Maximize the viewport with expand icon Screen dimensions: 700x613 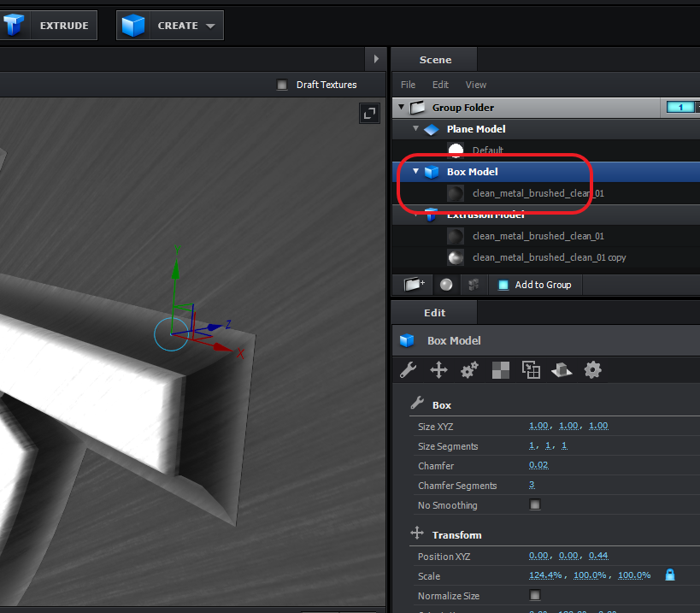point(369,114)
